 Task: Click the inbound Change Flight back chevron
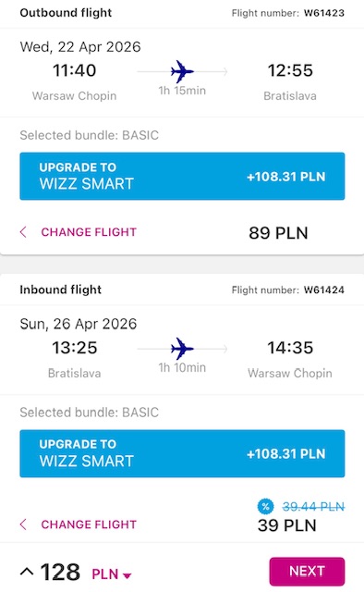pyautogui.click(x=23, y=524)
